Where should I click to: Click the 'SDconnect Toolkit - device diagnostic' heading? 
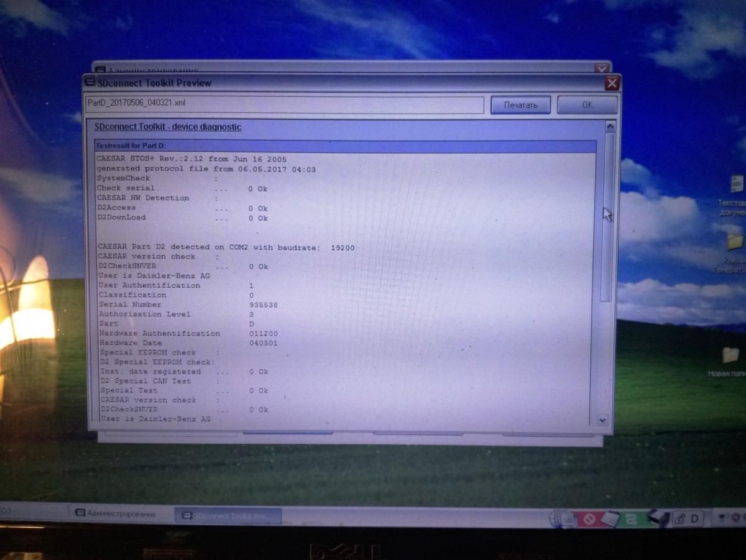[168, 127]
